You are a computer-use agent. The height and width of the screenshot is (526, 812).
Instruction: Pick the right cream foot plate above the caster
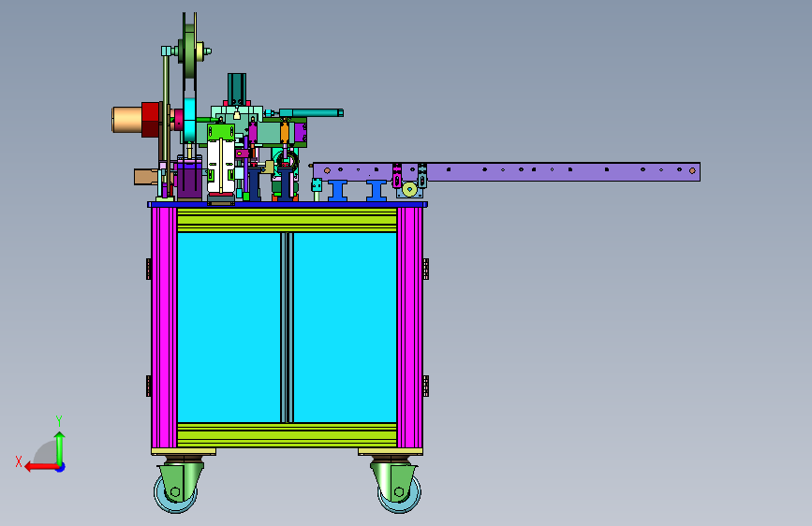pyautogui.click(x=391, y=452)
